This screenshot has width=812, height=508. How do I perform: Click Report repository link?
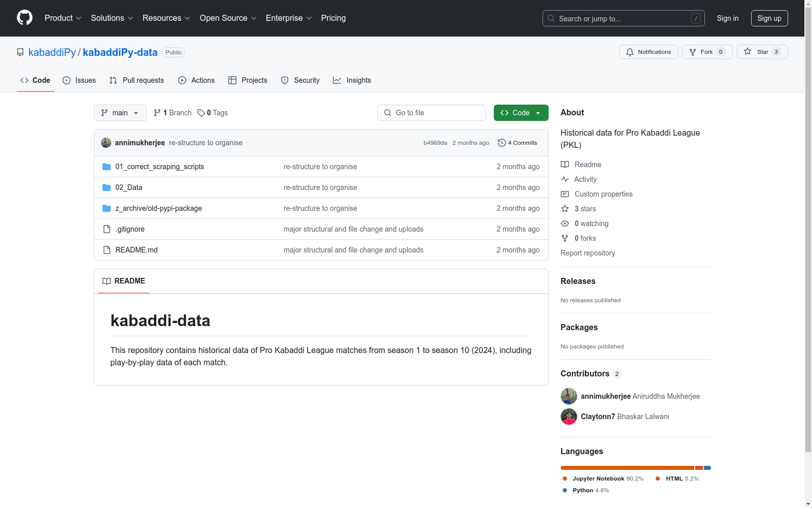click(x=588, y=253)
